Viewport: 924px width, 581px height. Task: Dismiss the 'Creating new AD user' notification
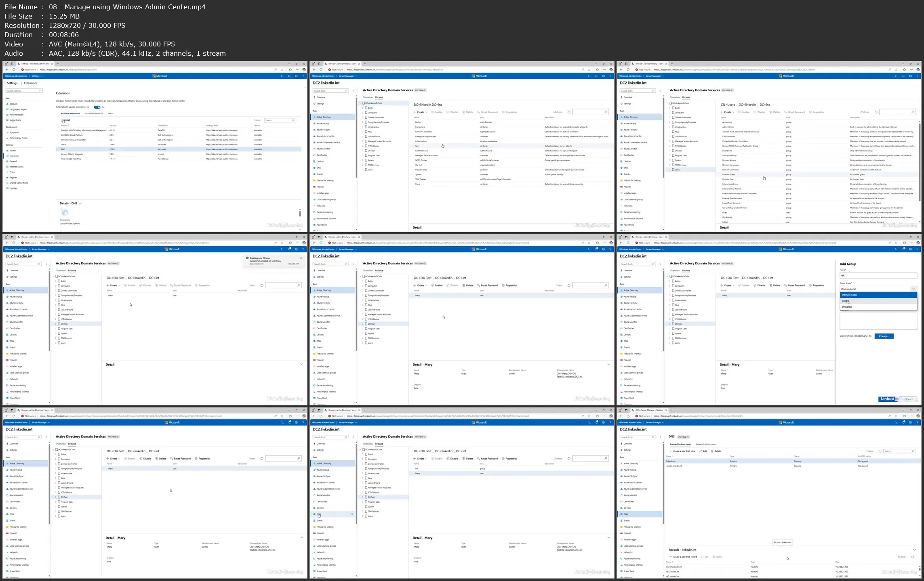[301, 258]
